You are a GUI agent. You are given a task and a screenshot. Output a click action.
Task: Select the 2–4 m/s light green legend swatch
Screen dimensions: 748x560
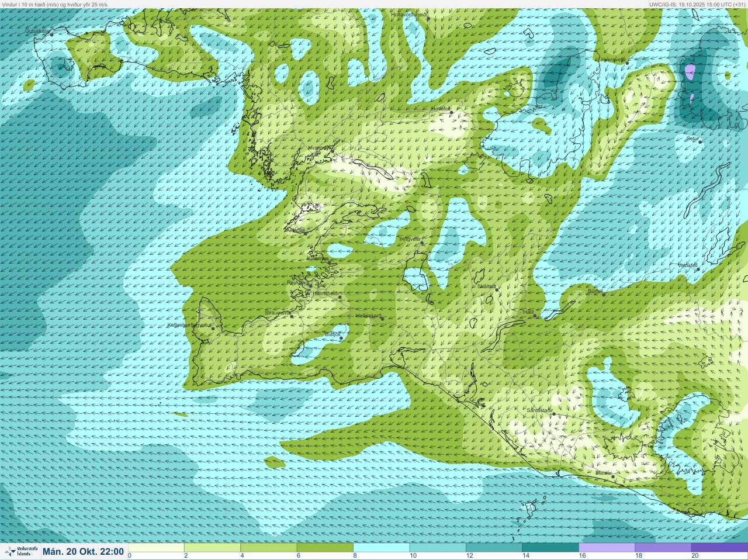click(212, 548)
